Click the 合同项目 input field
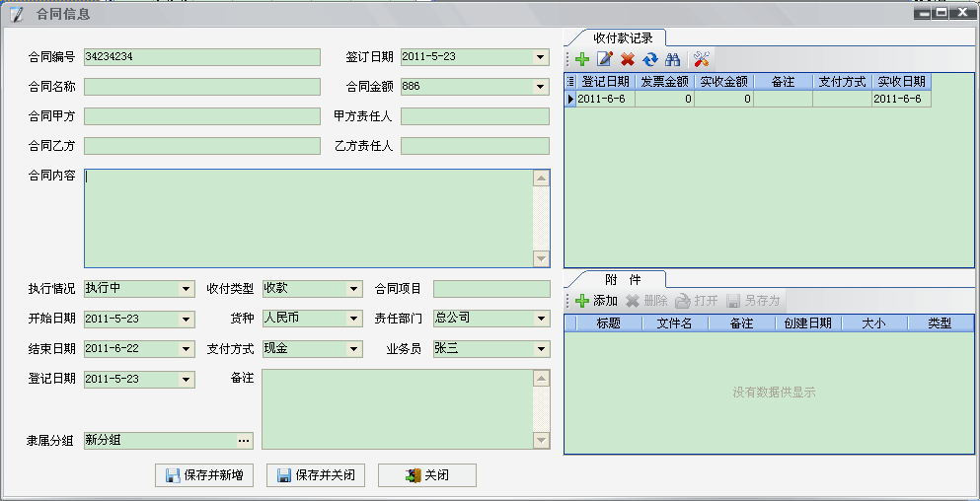The image size is (980, 501). pos(491,289)
